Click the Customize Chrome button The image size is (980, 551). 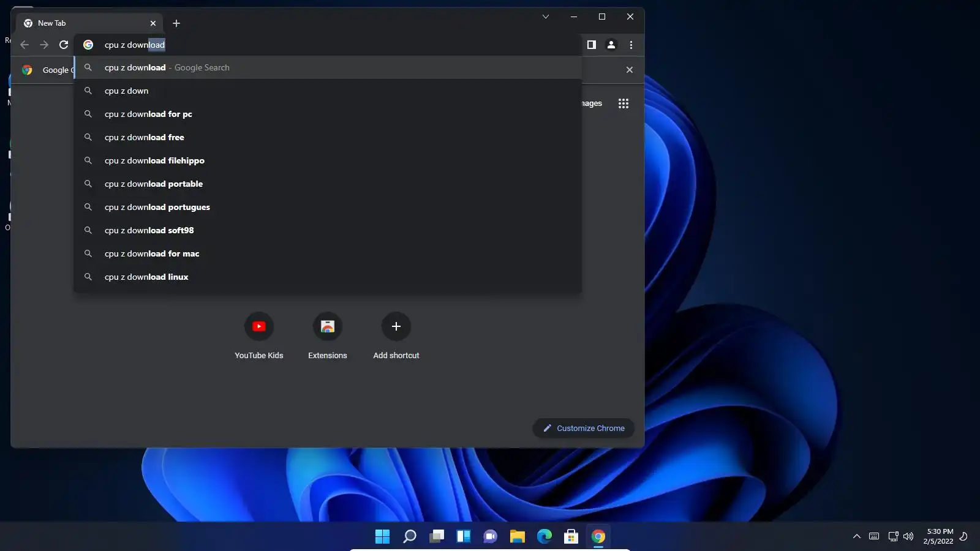pos(584,429)
